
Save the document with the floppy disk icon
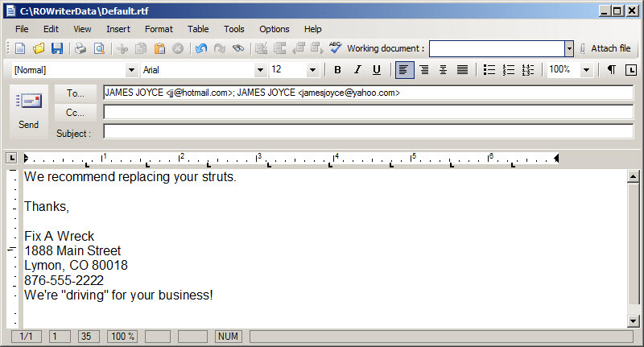click(57, 49)
